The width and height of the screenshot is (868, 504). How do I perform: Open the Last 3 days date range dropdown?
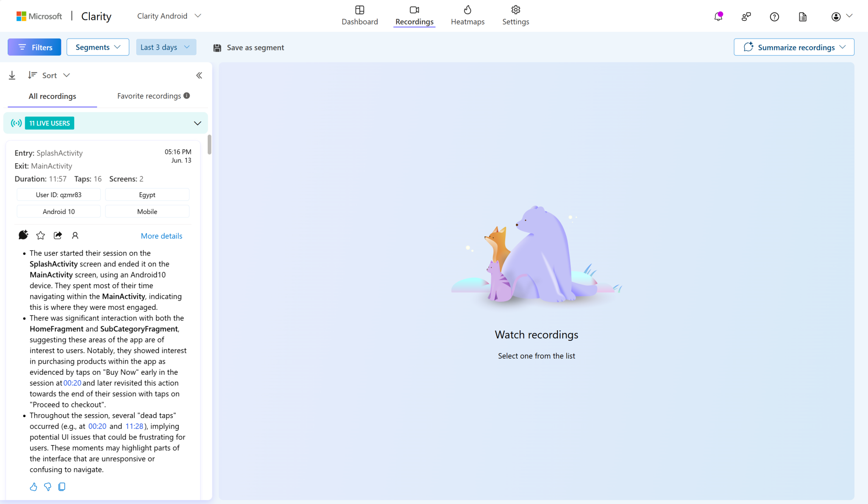tap(166, 47)
